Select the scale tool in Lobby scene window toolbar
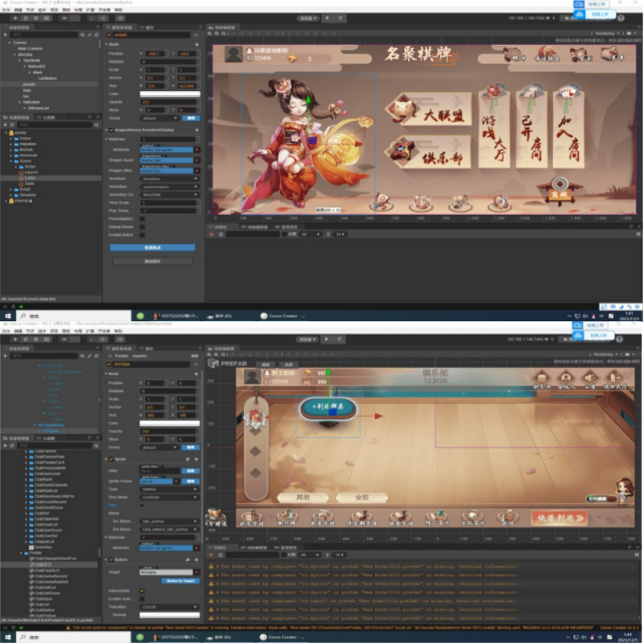This screenshot has width=644, height=644. 36,18
